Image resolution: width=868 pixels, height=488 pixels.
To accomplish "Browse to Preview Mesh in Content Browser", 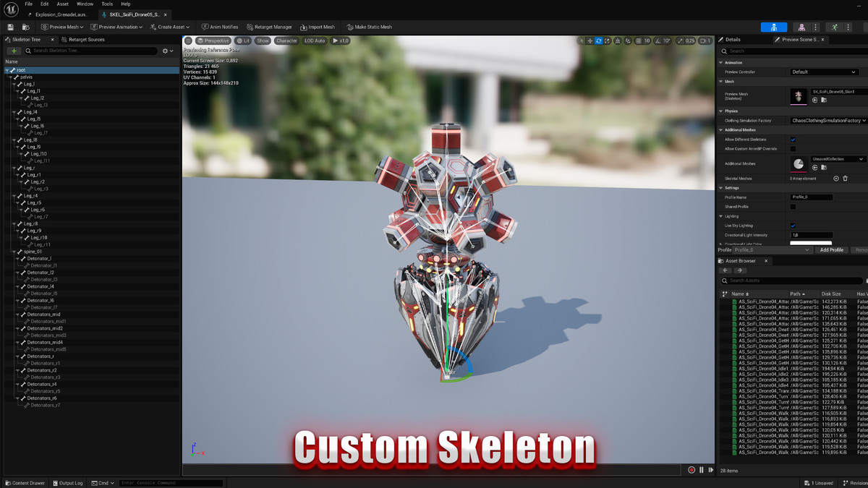I will (824, 100).
